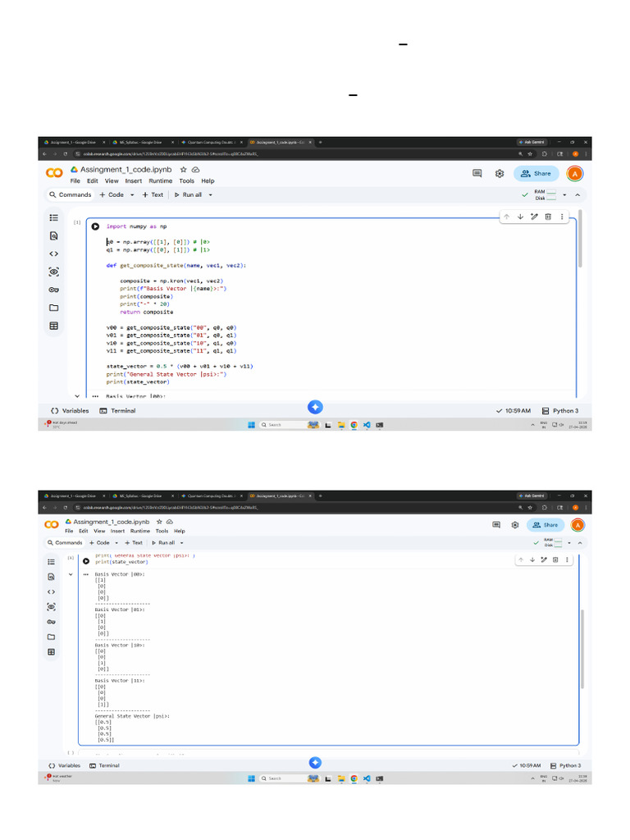Open find and replace in lower screenshot sidebar
This screenshot has height=840, width=630.
click(x=52, y=577)
